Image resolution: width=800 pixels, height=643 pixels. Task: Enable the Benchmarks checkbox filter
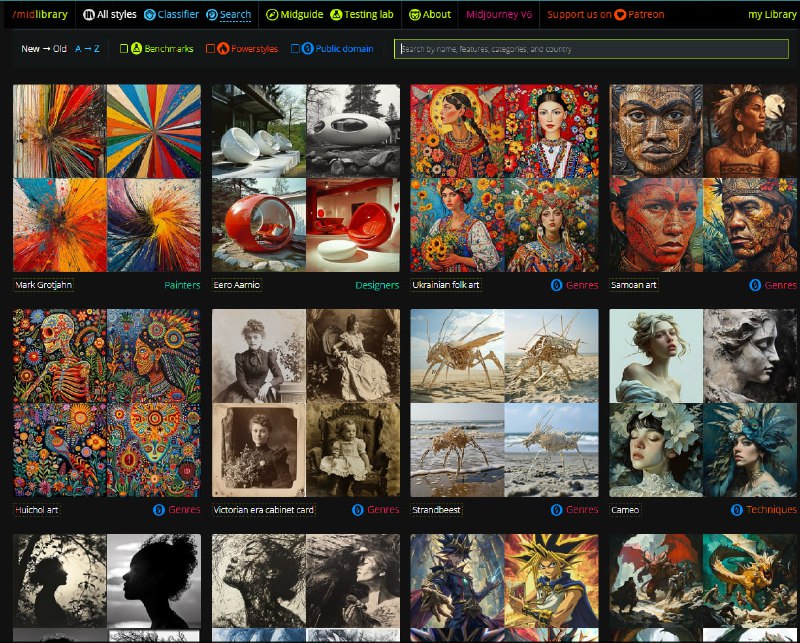coord(124,49)
